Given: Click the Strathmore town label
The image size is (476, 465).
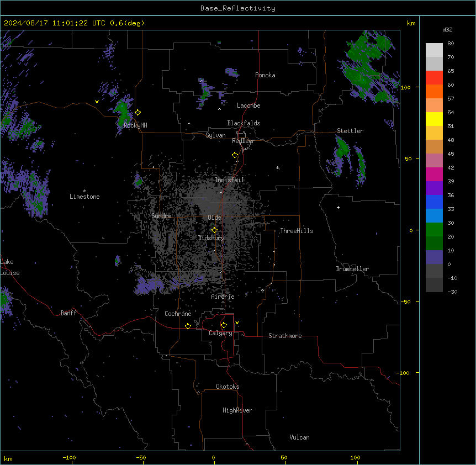Looking at the screenshot, I should (x=285, y=336).
